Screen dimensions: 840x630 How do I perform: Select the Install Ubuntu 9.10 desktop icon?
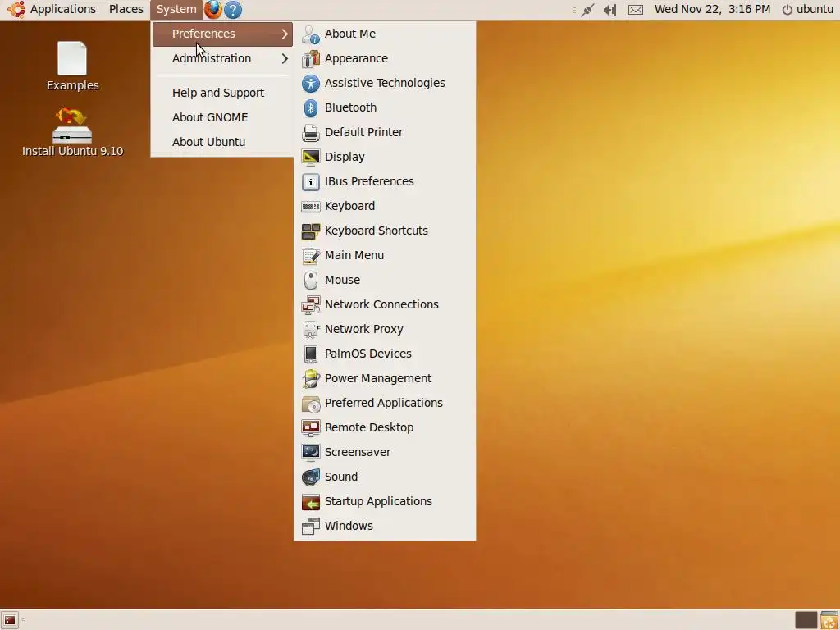pyautogui.click(x=72, y=132)
